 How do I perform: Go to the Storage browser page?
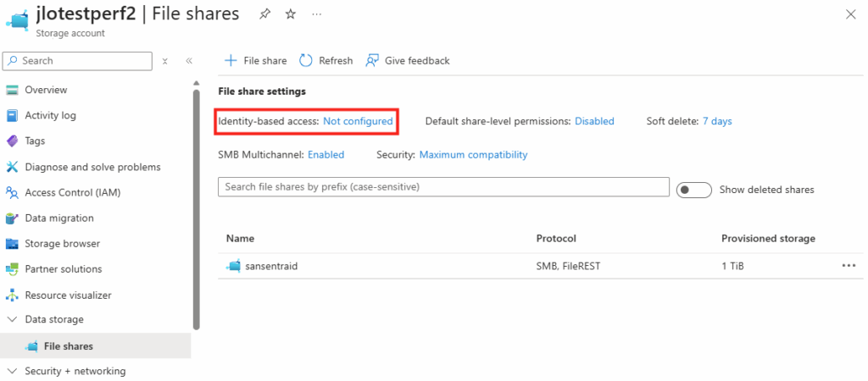coord(62,244)
